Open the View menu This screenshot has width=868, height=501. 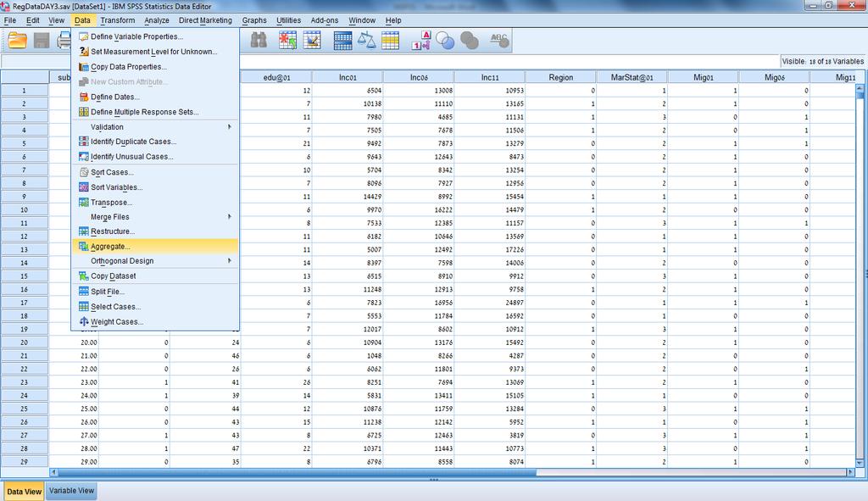(x=57, y=20)
